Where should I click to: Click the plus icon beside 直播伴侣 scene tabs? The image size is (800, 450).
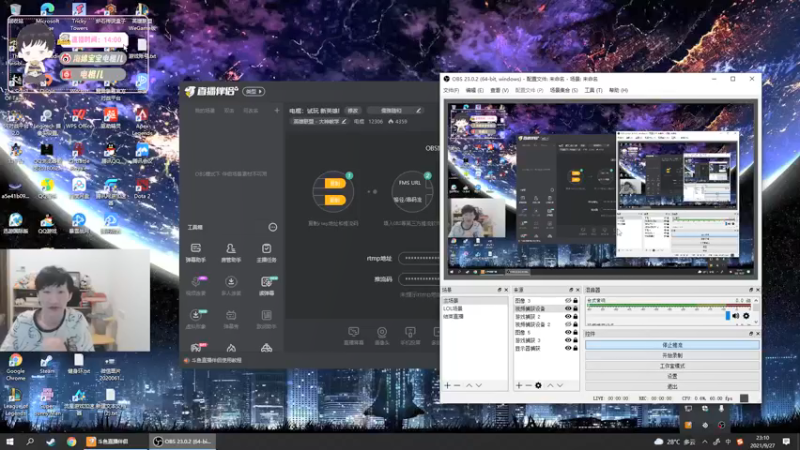tap(277, 110)
